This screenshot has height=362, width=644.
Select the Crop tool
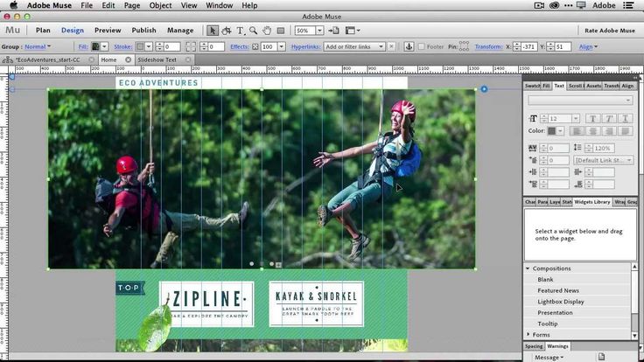pyautogui.click(x=226, y=31)
